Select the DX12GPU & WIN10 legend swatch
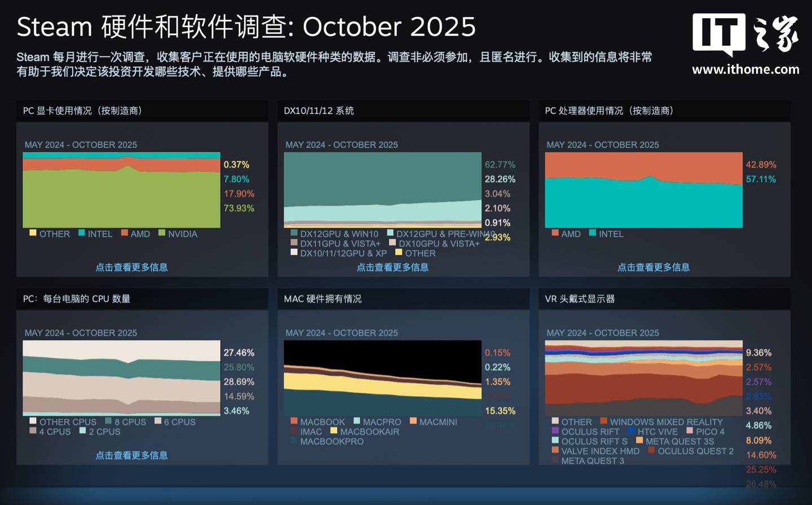Viewport: 812px width, 505px height. [x=294, y=233]
